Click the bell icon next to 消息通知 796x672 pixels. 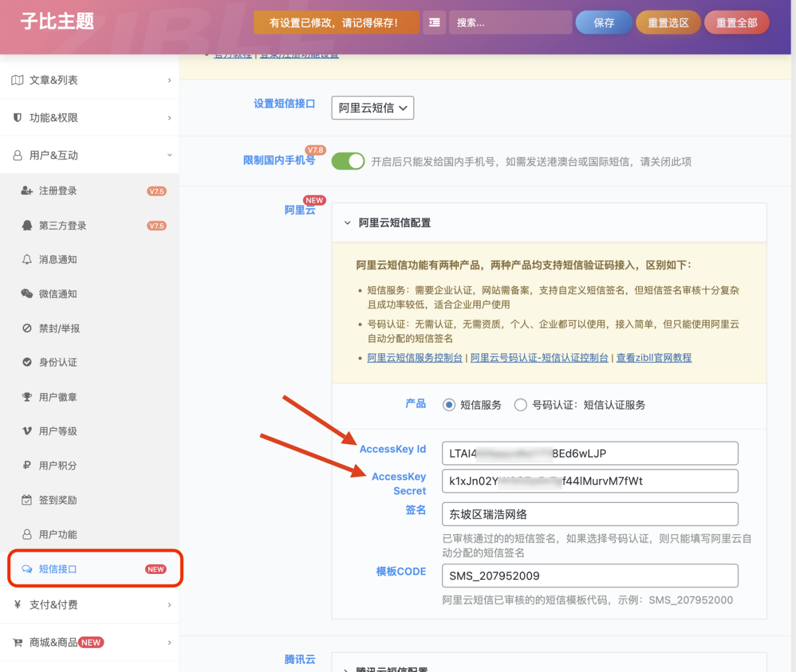pos(27,259)
